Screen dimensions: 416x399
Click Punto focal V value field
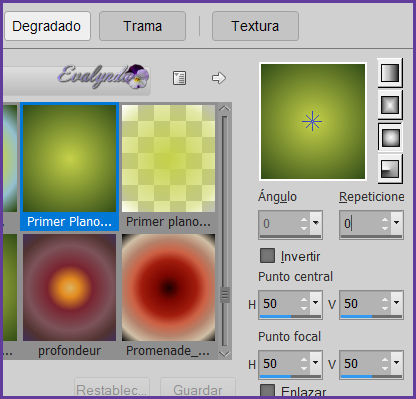tap(360, 364)
